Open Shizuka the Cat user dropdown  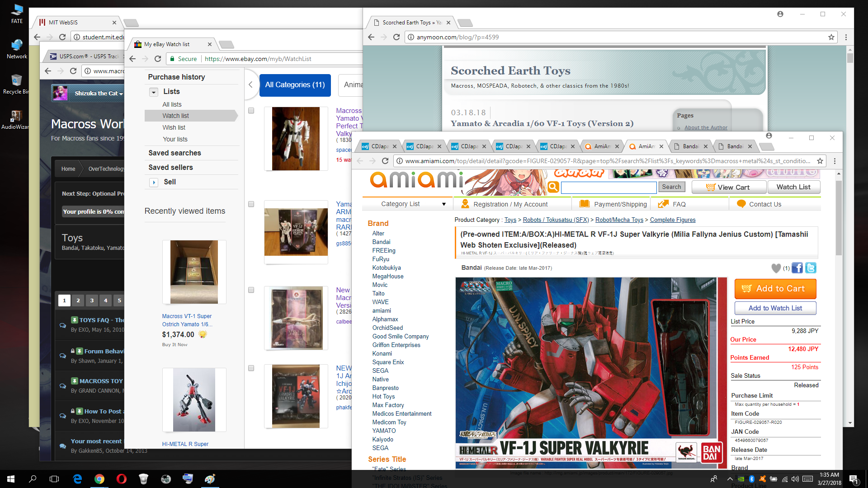[x=99, y=94]
